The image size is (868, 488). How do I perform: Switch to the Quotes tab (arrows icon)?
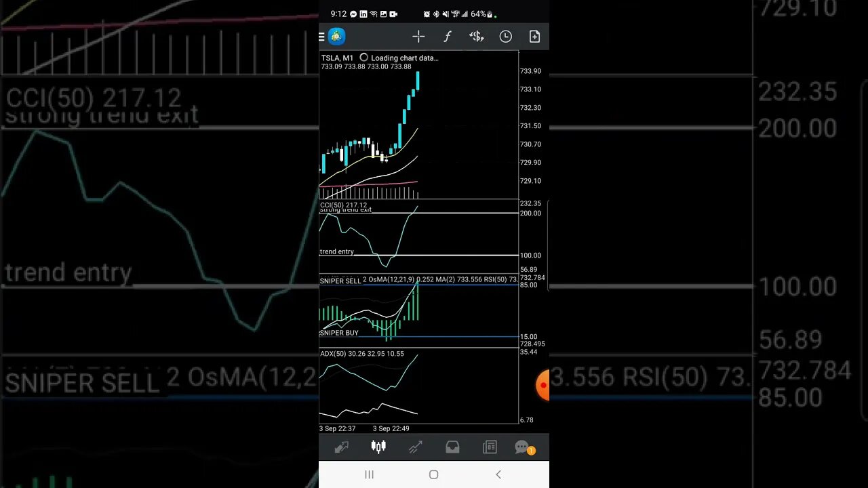(341, 447)
